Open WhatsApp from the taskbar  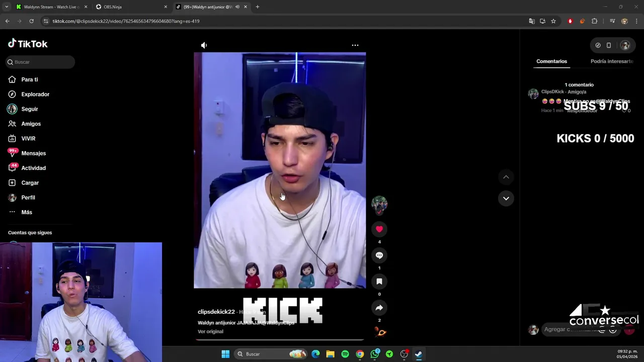click(375, 354)
